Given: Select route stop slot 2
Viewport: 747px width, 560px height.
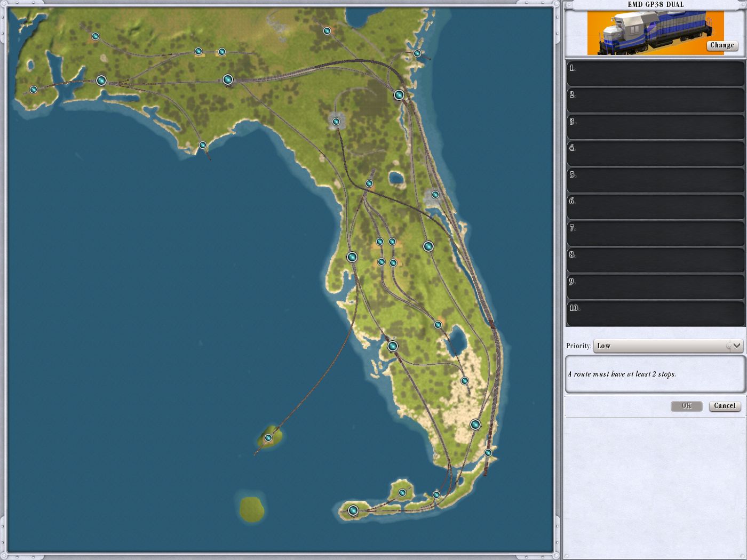Looking at the screenshot, I should (655, 100).
